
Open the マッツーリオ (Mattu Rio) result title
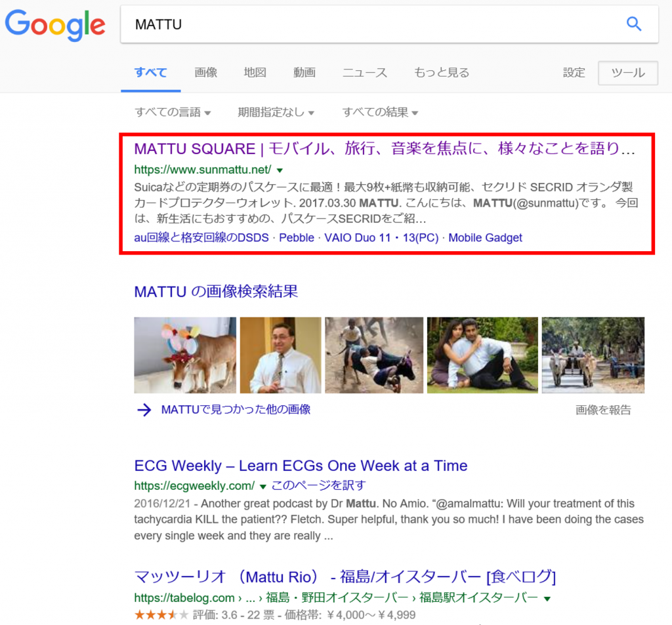pos(345,577)
